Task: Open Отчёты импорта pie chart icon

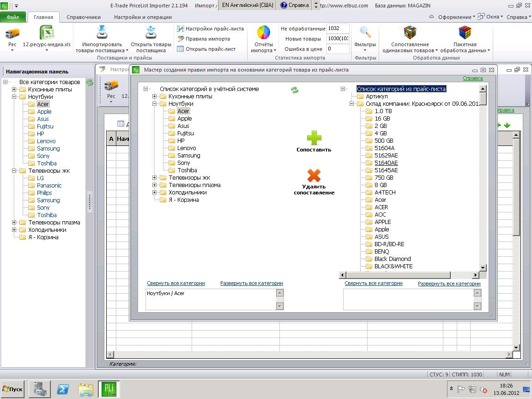Action: 264,33
